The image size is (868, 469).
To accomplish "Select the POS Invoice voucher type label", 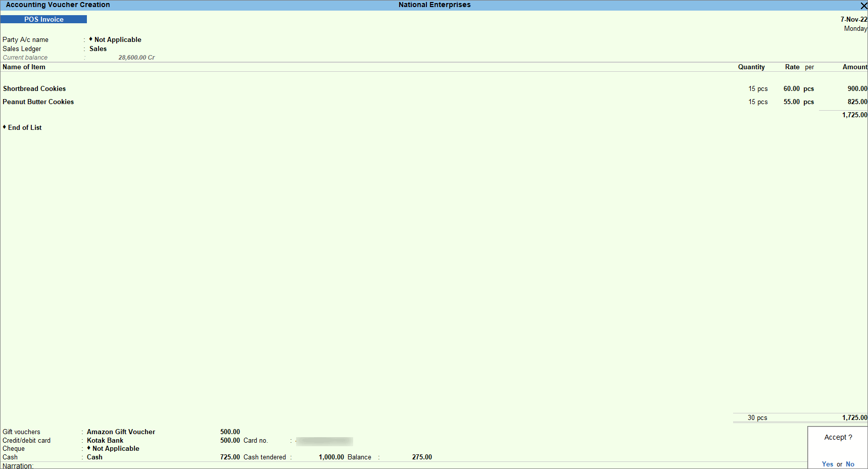I will tap(44, 19).
